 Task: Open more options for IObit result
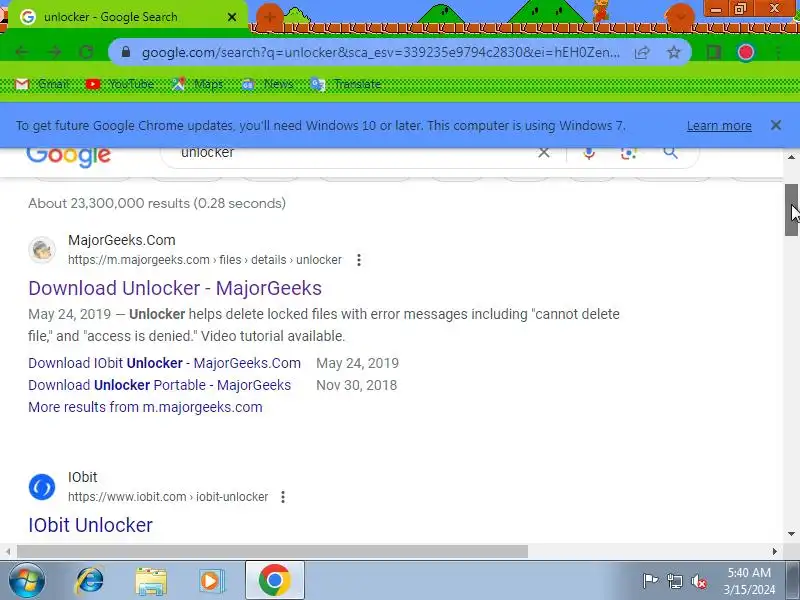(x=283, y=497)
